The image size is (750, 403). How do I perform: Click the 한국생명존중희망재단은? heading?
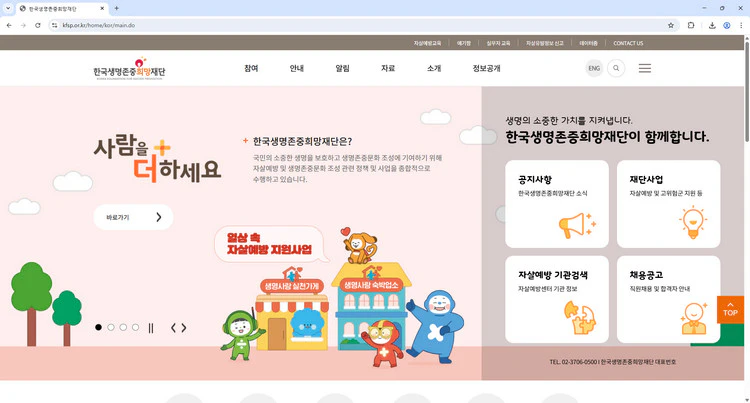point(302,141)
